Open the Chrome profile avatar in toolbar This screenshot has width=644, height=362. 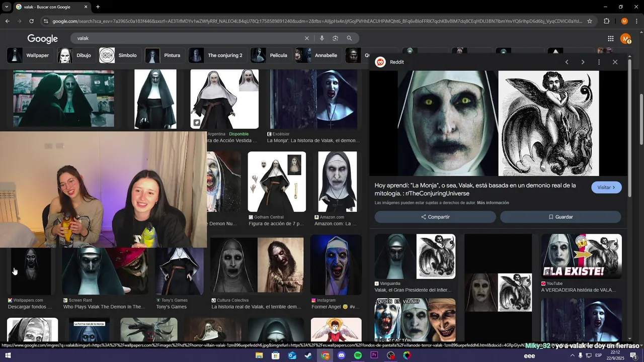624,21
